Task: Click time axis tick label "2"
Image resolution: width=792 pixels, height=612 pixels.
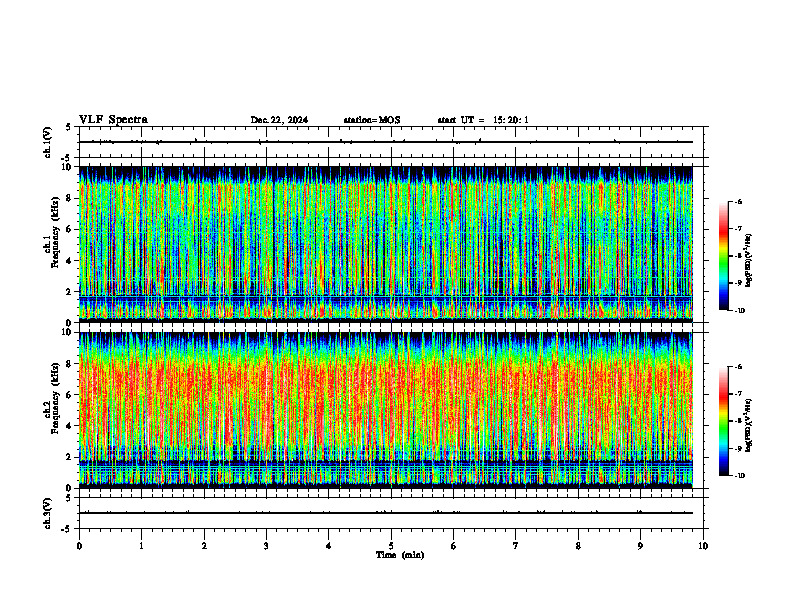Action: (x=204, y=546)
